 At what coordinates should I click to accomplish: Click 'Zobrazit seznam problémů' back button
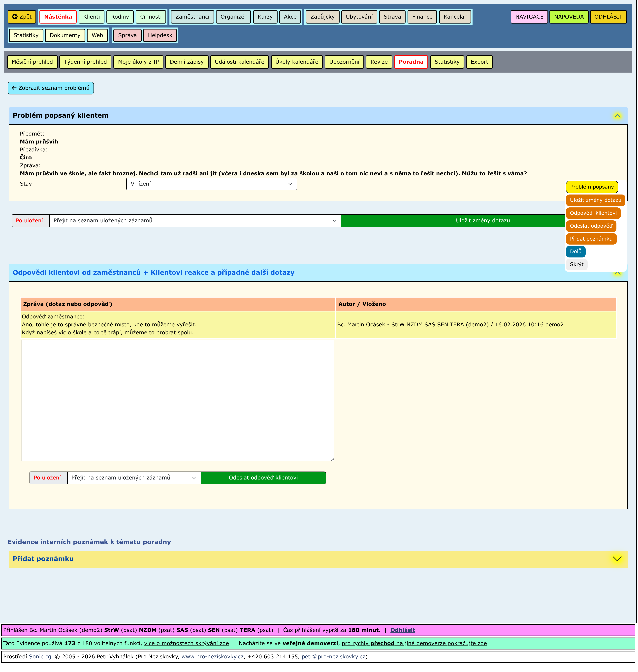tap(51, 88)
